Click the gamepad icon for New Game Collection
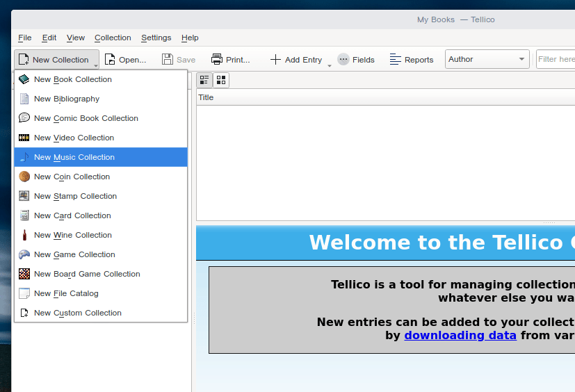 (x=24, y=254)
